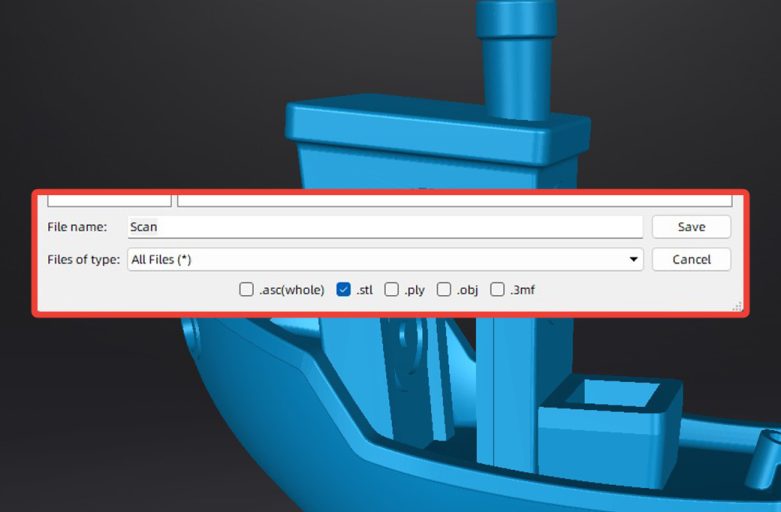Enable the .obj format checkbox
This screenshot has height=512, width=781.
point(444,290)
